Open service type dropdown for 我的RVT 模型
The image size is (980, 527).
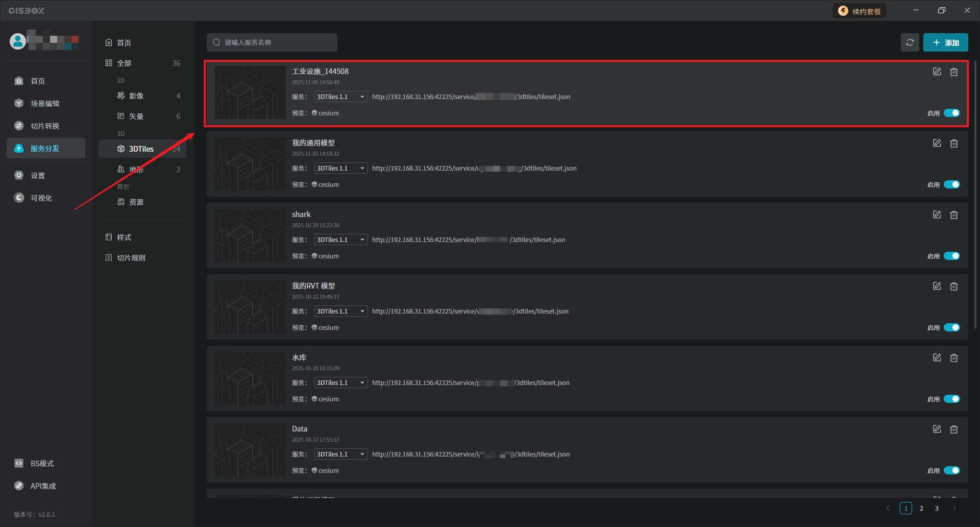(340, 311)
